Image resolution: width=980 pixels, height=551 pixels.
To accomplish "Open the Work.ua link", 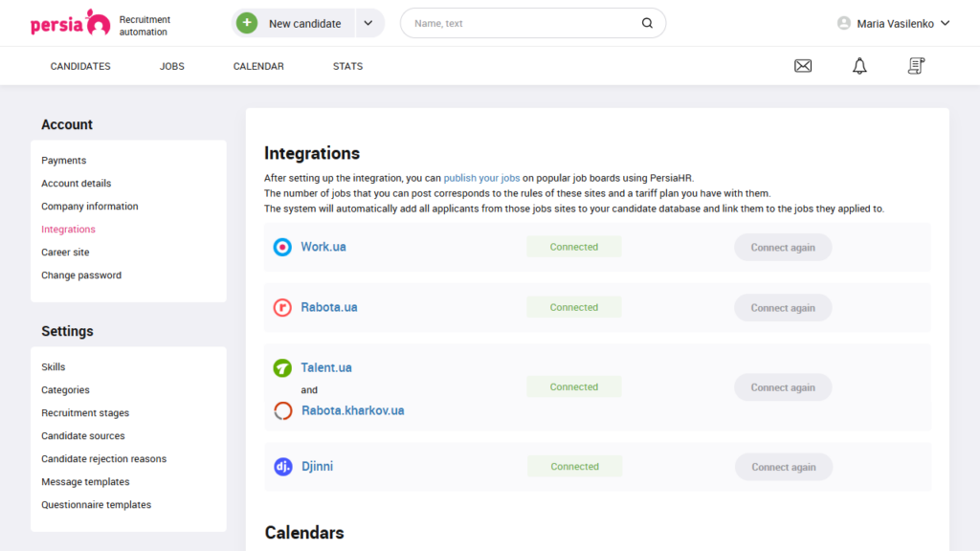I will pyautogui.click(x=323, y=247).
